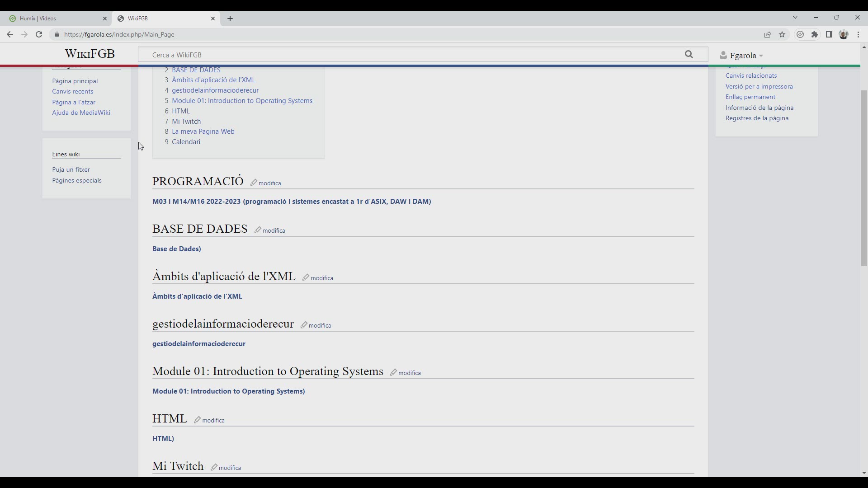Screen dimensions: 868x488
Task: Click modifica next to HTML heading
Action: pyautogui.click(x=213, y=420)
